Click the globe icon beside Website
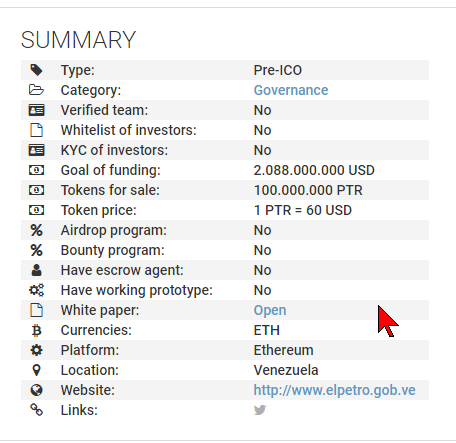456x443 pixels. point(36,390)
